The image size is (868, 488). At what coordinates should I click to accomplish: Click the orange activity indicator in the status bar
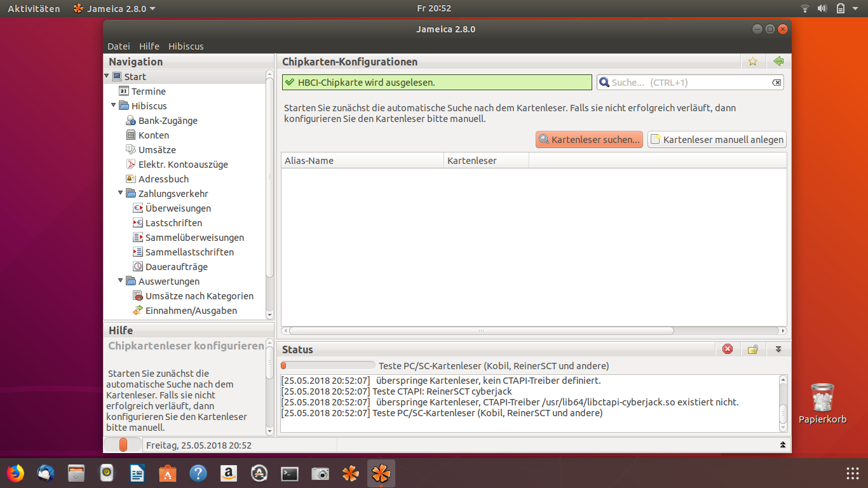pos(123,445)
